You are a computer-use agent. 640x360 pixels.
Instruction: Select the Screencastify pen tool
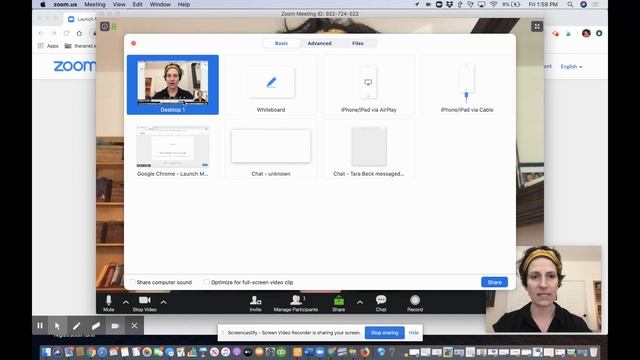(76, 326)
